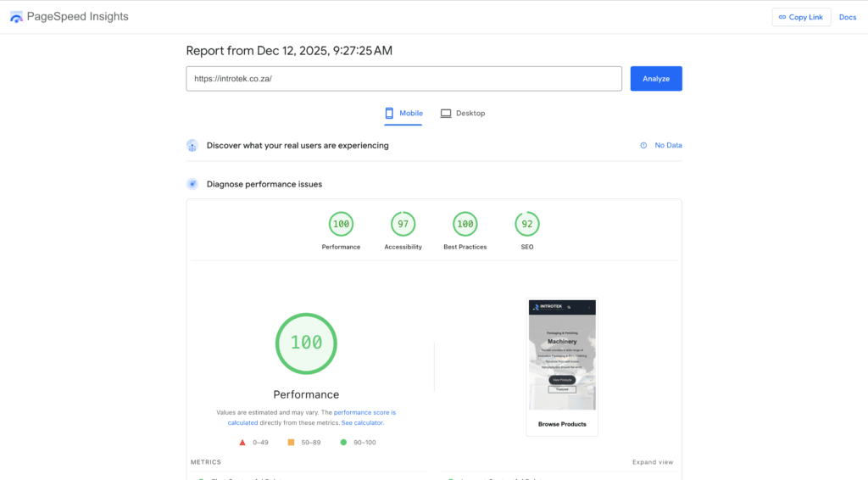The image size is (868, 480).
Task: Click the SEO label under the 92 gauge
Action: pyautogui.click(x=527, y=247)
